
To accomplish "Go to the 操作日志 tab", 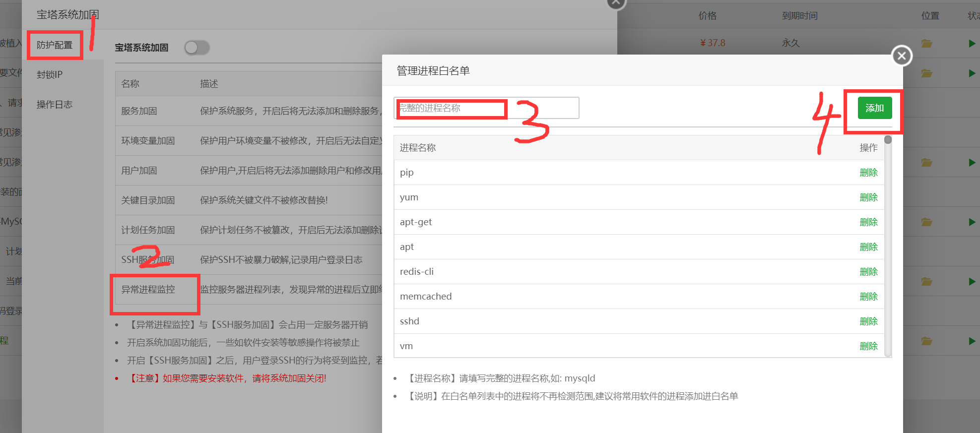I will coord(55,105).
